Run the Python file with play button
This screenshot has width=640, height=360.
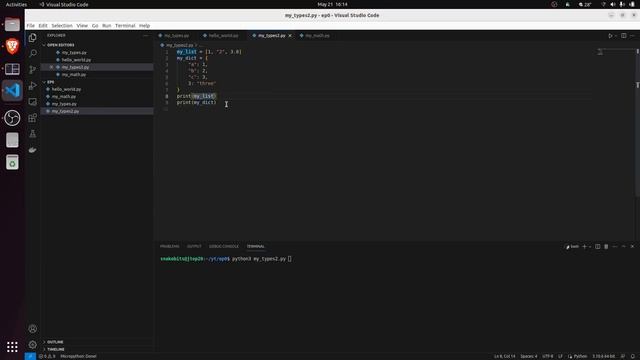(610, 36)
